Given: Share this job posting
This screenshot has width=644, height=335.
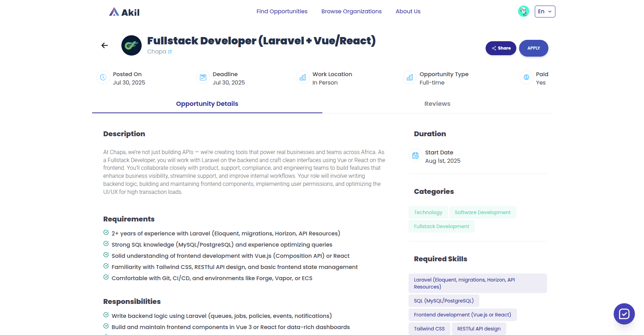Looking at the screenshot, I should [501, 48].
